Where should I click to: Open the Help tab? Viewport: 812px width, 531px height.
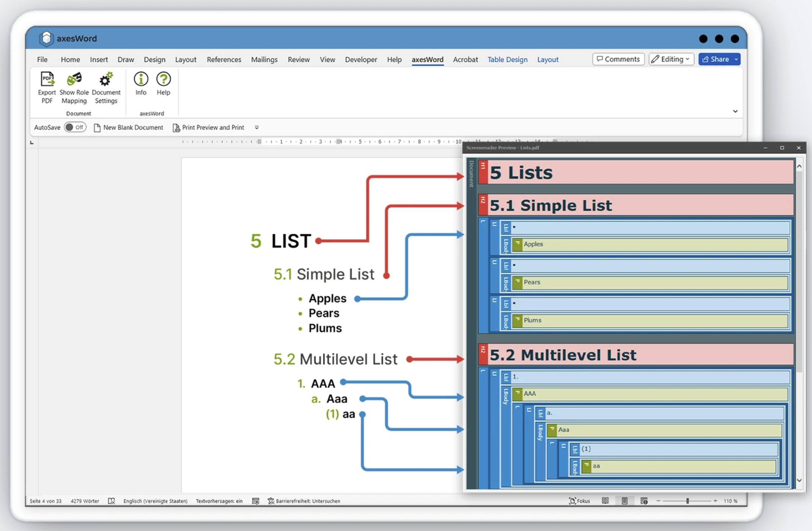[x=394, y=60]
